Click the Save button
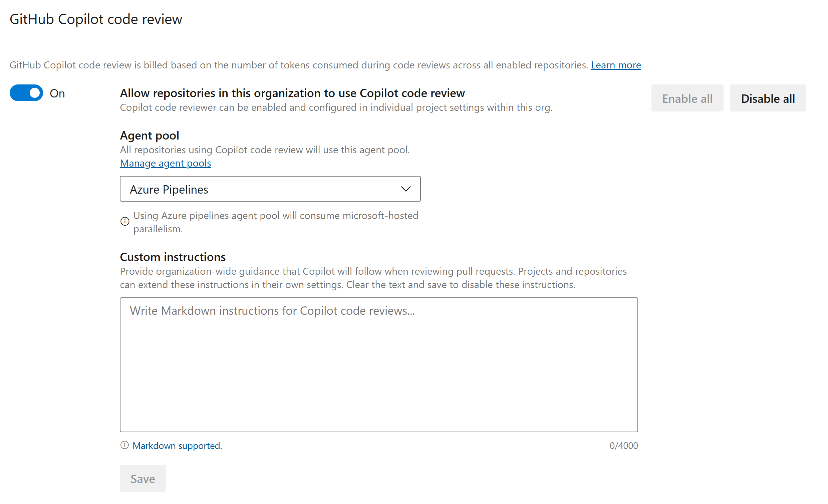828x504 pixels. (x=143, y=478)
